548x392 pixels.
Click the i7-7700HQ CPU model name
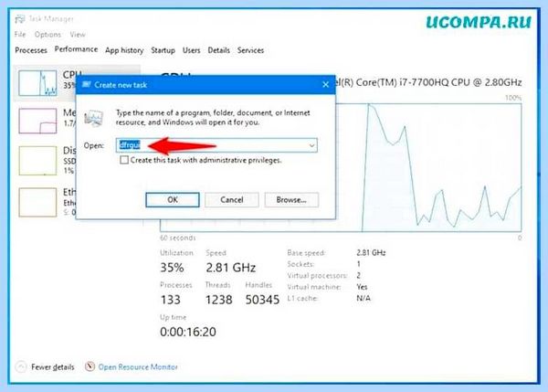coord(428,82)
